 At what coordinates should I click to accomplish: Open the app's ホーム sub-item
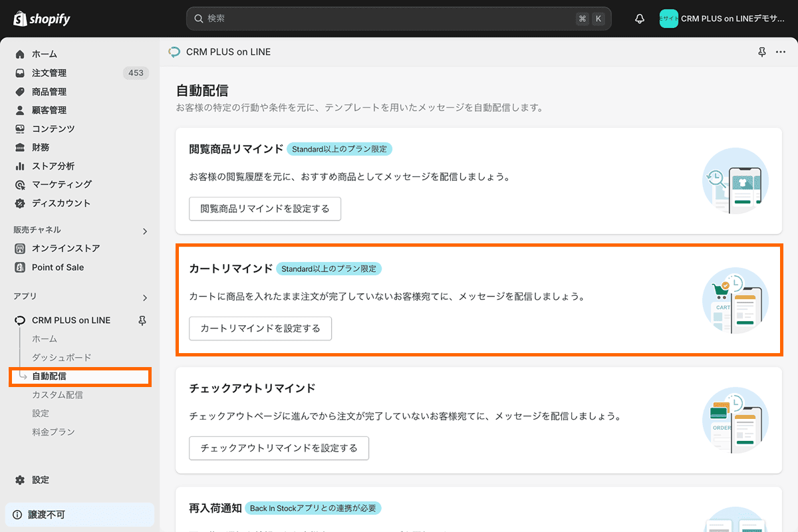[45, 339]
